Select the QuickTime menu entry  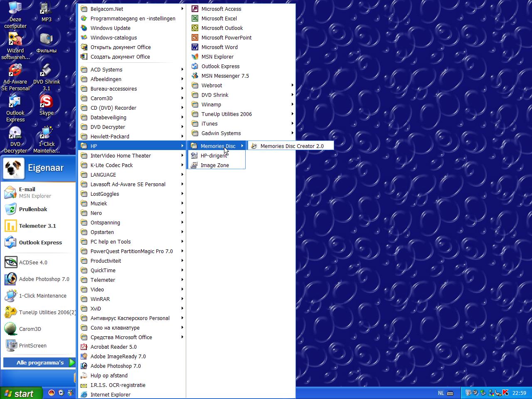132,270
